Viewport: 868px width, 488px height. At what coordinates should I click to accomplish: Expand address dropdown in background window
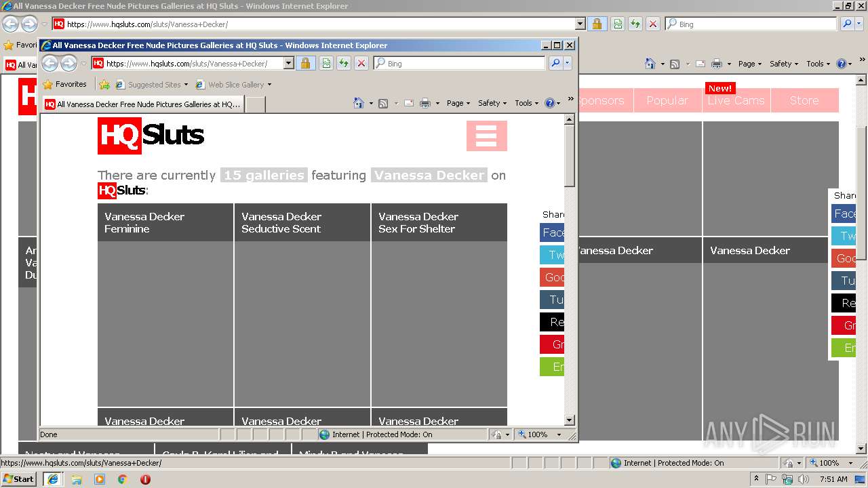(580, 24)
